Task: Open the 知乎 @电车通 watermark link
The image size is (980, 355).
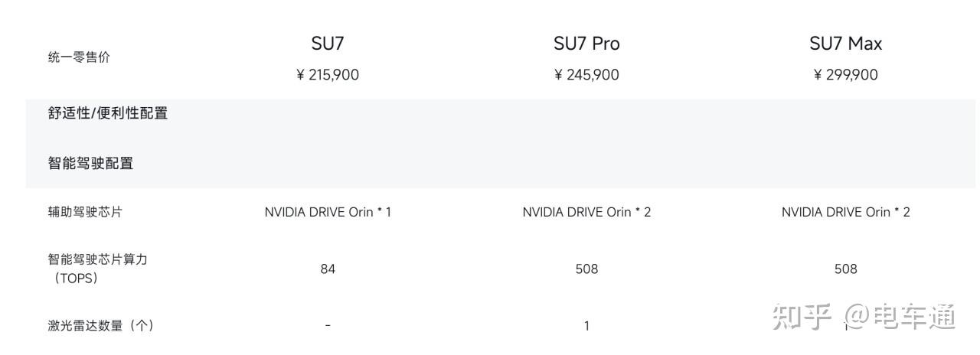Action: coord(864,316)
